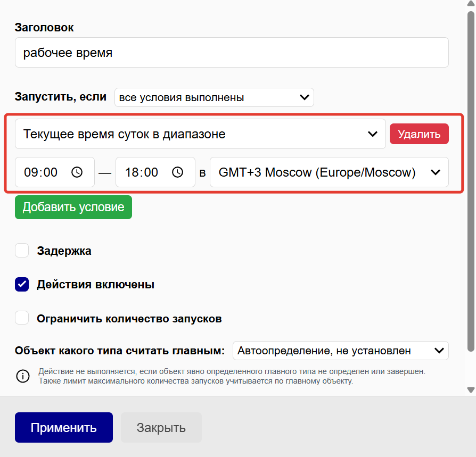Click the Закрыть button

click(x=161, y=428)
